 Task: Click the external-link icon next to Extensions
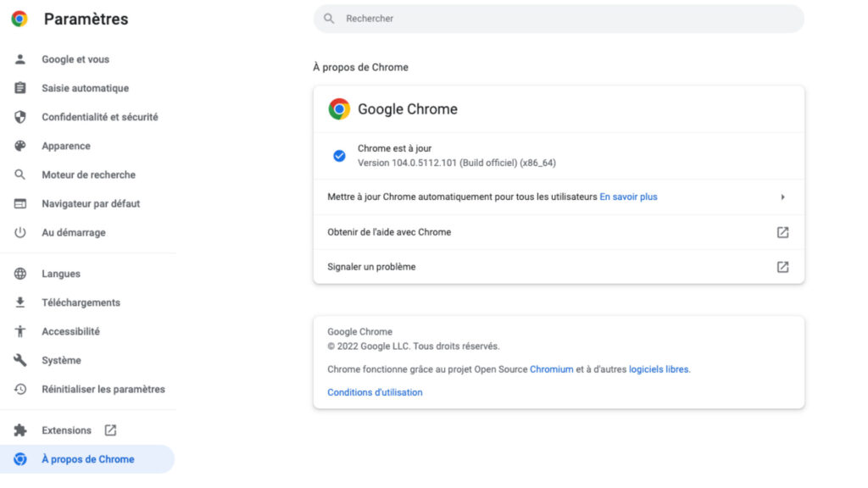click(110, 430)
